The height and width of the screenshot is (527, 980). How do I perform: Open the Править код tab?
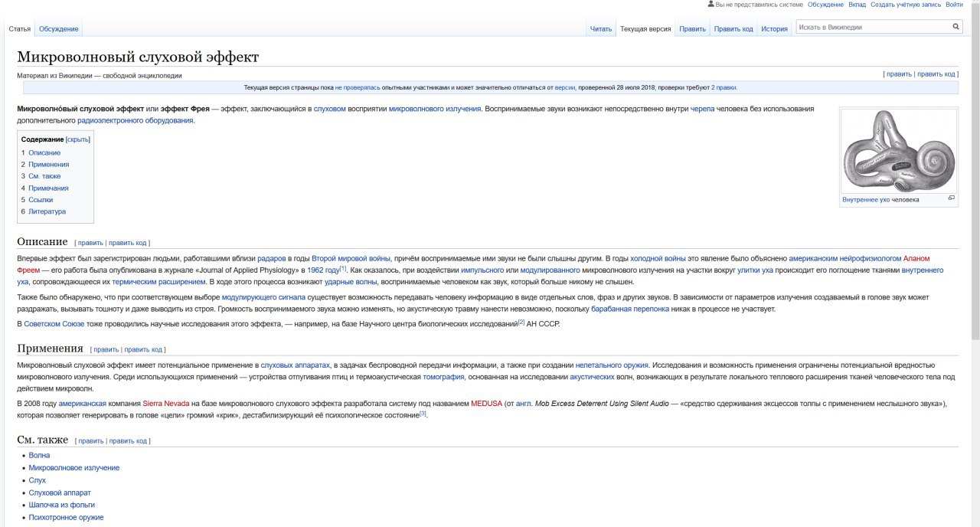coord(733,29)
